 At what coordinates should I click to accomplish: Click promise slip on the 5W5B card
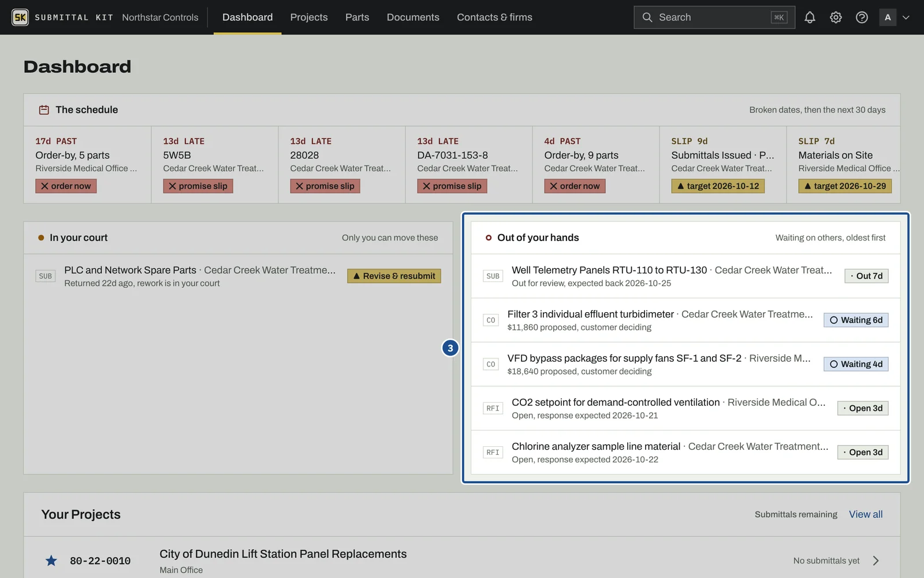[198, 186]
